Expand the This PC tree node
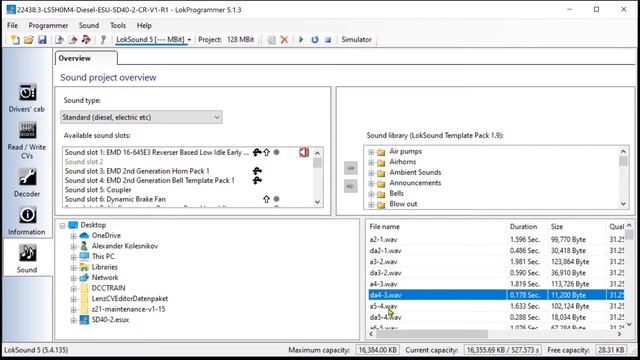 [73, 257]
